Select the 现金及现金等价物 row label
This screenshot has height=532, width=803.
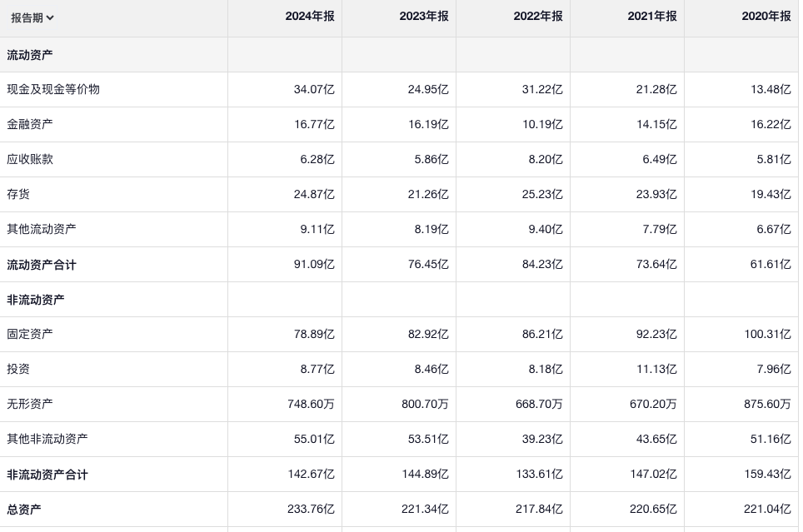(x=53, y=89)
